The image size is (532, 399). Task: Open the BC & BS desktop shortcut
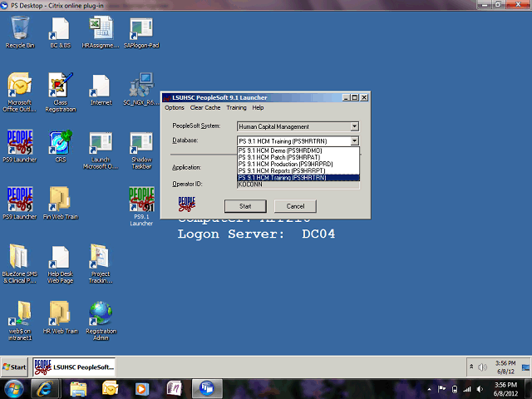[61, 32]
